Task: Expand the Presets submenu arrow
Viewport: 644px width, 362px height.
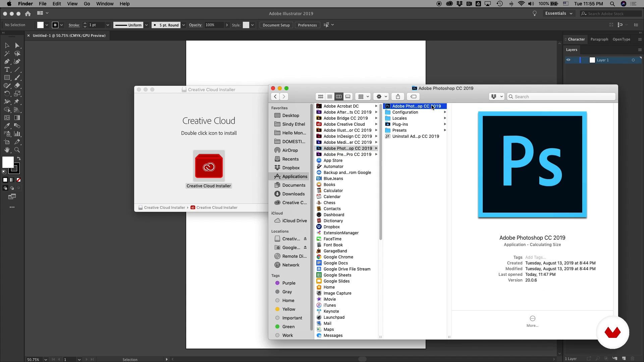Action: (x=445, y=130)
